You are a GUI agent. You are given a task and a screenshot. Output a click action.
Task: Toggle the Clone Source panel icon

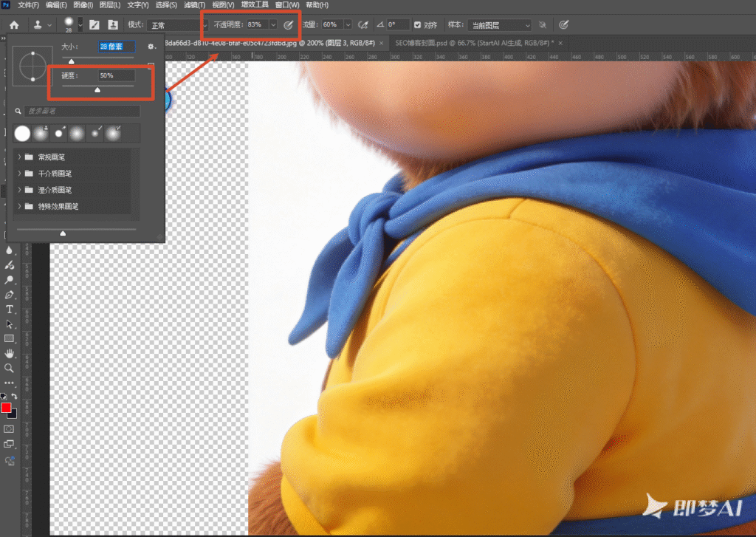[113, 24]
